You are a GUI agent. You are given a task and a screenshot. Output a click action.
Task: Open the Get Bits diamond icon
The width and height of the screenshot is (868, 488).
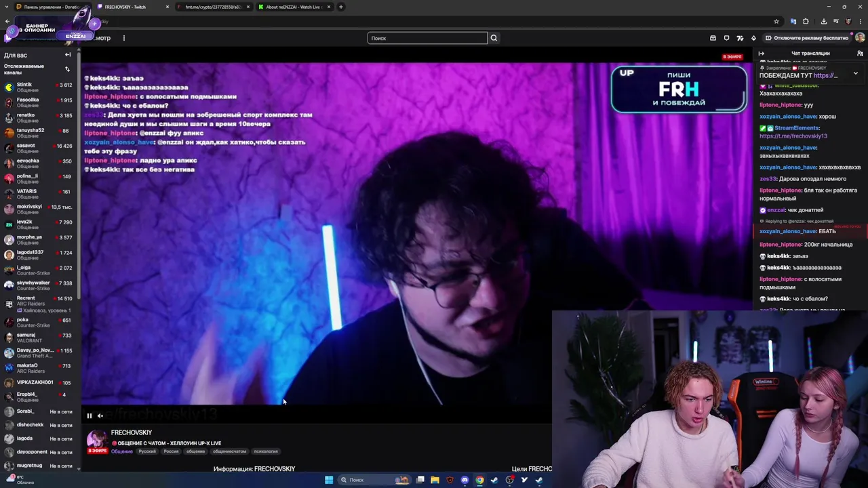coord(753,38)
